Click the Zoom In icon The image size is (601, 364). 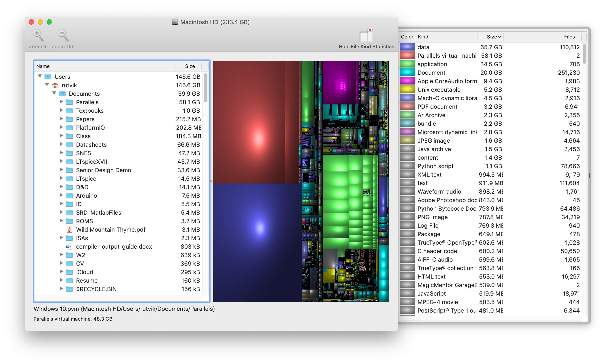pos(38,34)
